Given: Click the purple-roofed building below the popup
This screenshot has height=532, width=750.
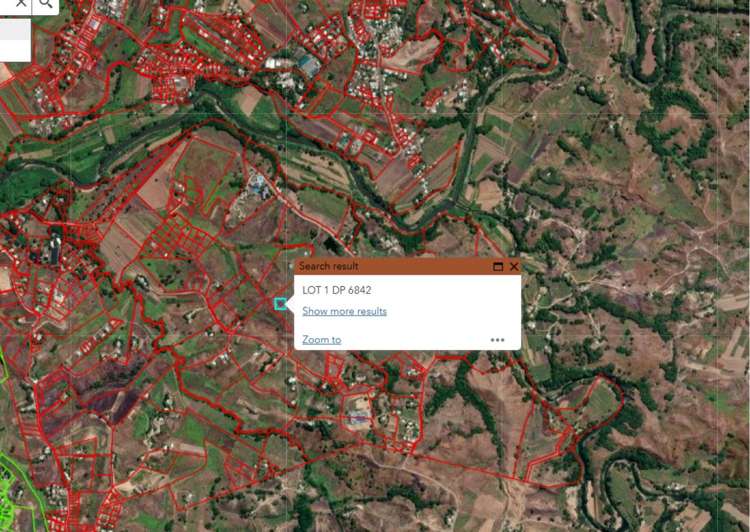Looking at the screenshot, I should (x=358, y=418).
